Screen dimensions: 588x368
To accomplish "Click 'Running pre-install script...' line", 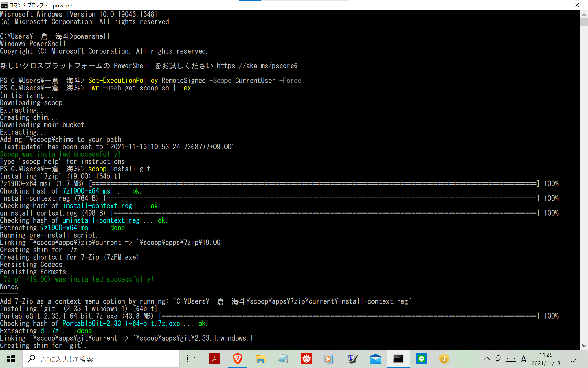I will (x=53, y=235).
